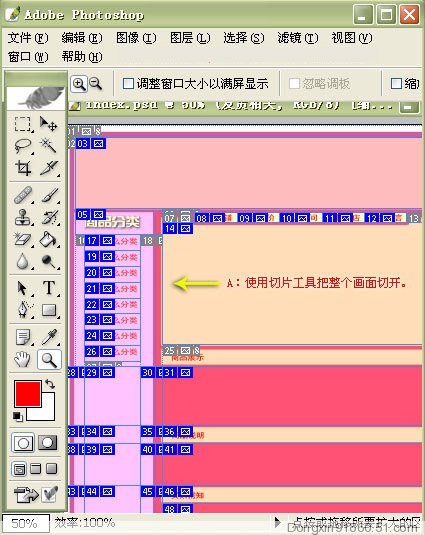Click the 50% zoom level field

pyautogui.click(x=26, y=523)
